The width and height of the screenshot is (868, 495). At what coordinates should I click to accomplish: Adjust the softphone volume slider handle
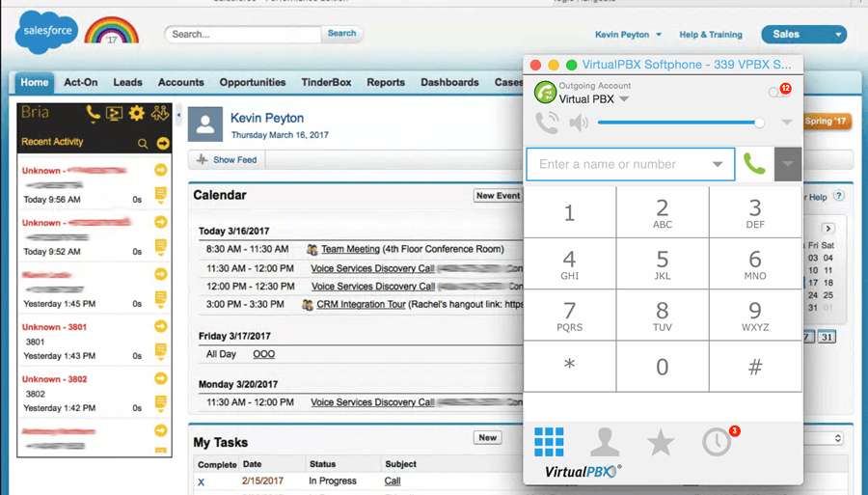click(760, 123)
